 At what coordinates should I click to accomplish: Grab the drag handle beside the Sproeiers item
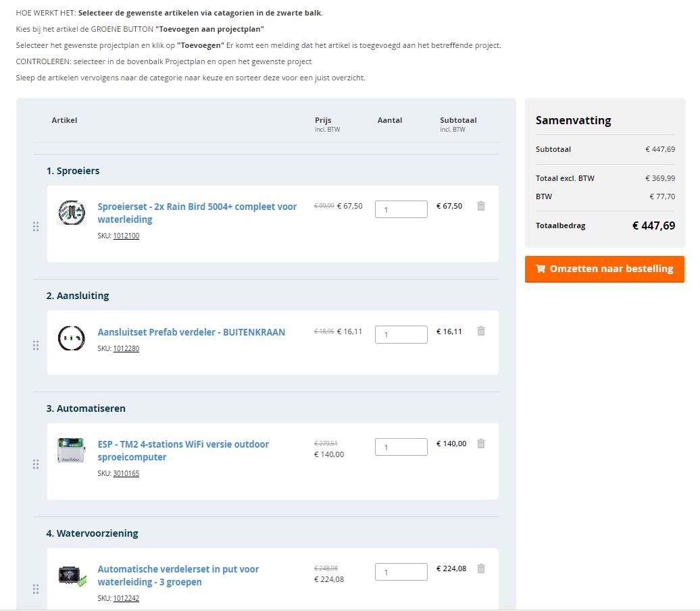(x=36, y=227)
